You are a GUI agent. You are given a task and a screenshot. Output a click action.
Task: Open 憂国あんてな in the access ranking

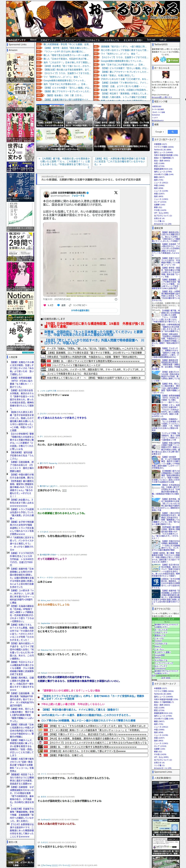pyautogui.click(x=160, y=636)
